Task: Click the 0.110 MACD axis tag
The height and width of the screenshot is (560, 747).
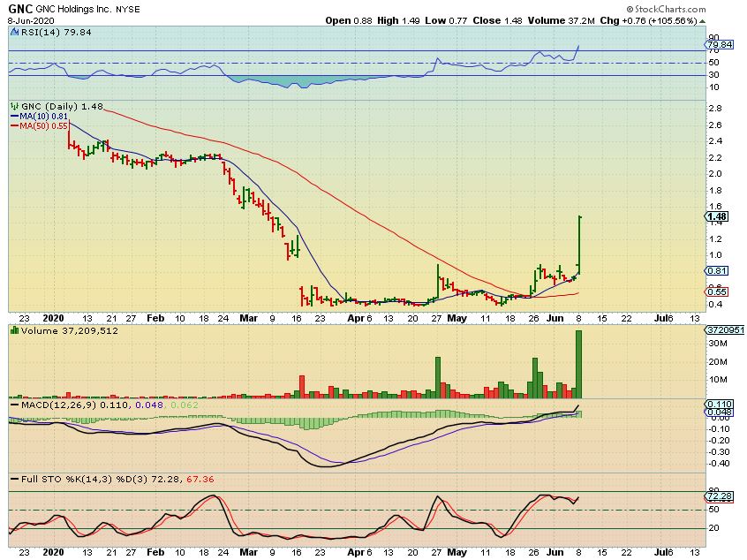Action: [720, 405]
